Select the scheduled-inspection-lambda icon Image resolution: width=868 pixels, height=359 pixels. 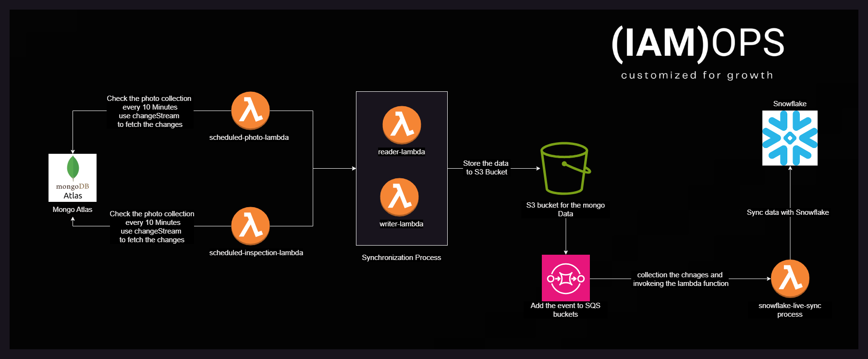pyautogui.click(x=250, y=226)
